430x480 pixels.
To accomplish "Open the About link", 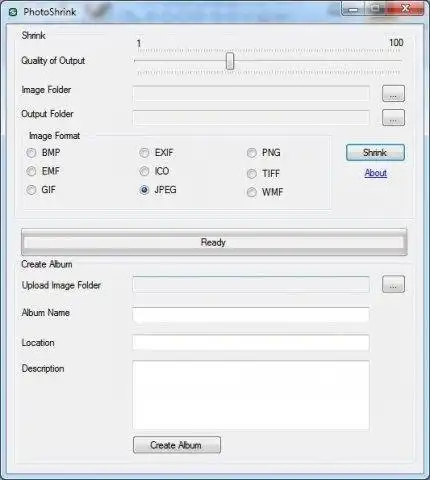I will tap(376, 173).
